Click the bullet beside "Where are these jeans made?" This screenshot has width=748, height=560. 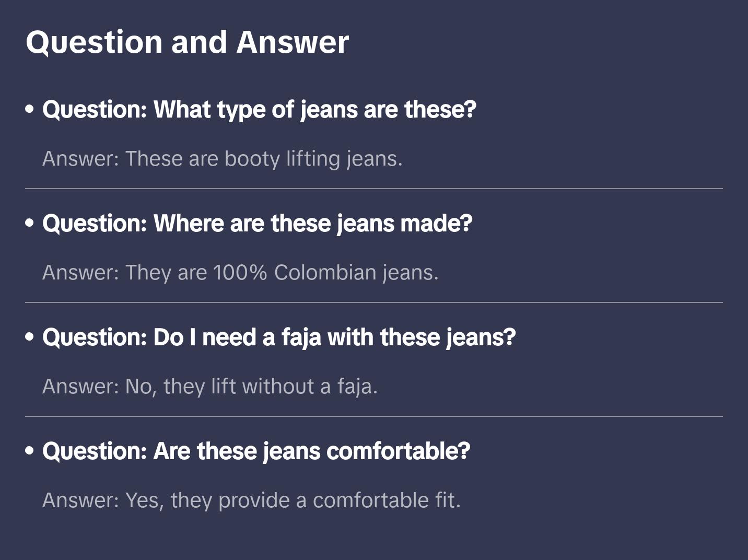point(30,224)
